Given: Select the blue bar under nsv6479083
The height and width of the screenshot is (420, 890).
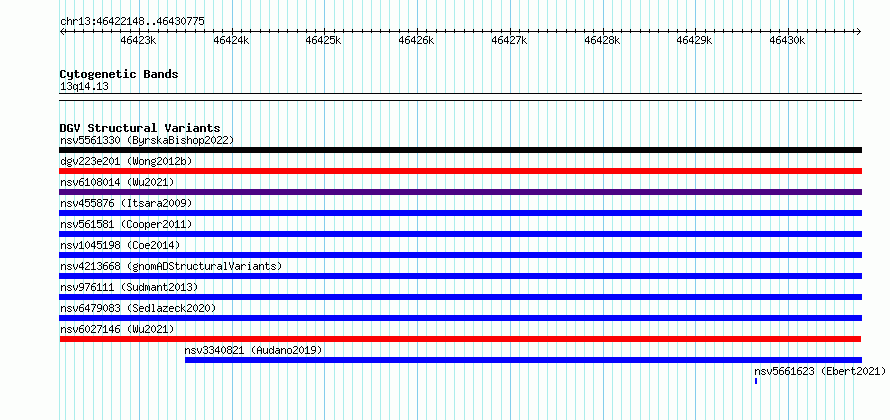Looking at the screenshot, I should point(460,318).
